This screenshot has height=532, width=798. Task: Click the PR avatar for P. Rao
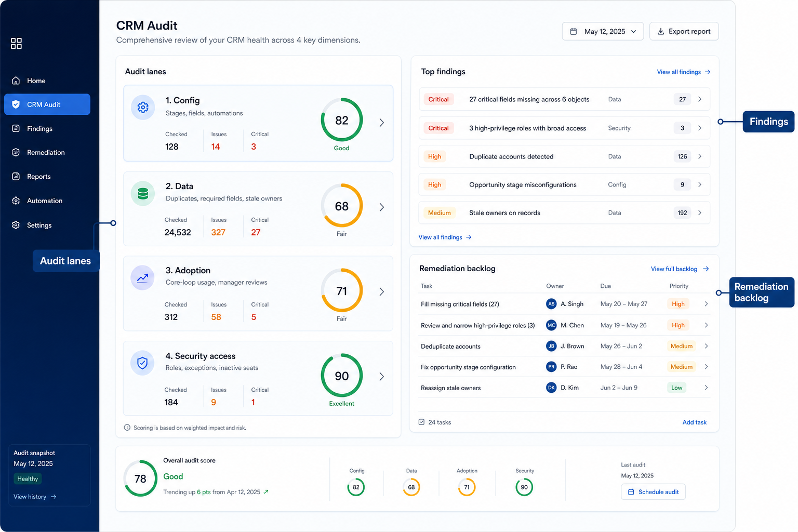552,367
